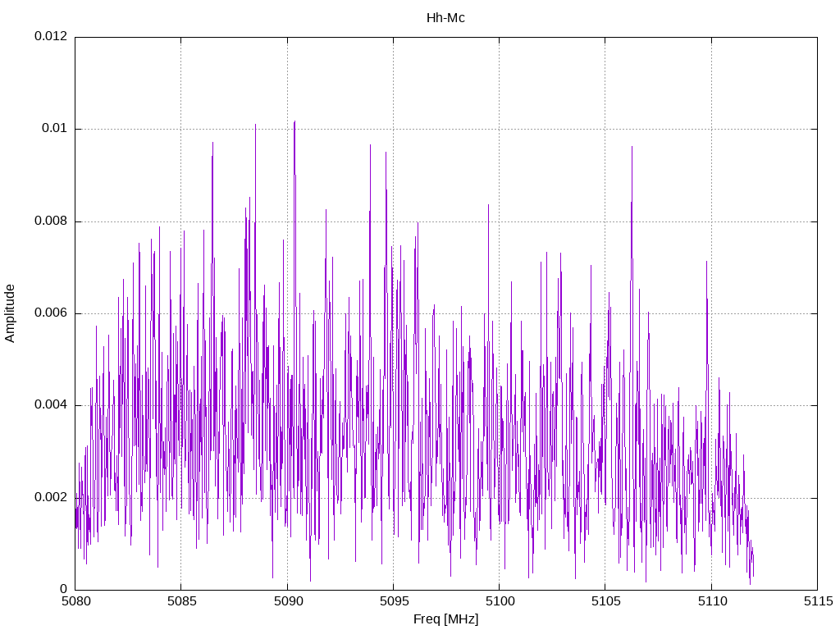Click the 5085 x-axis tick label
The width and height of the screenshot is (840, 630).
click(181, 601)
